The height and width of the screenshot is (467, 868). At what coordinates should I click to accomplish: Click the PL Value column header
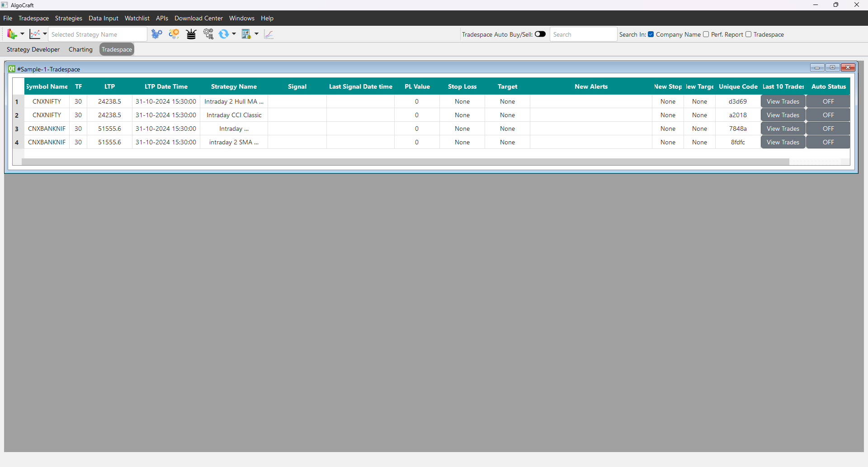click(x=417, y=86)
